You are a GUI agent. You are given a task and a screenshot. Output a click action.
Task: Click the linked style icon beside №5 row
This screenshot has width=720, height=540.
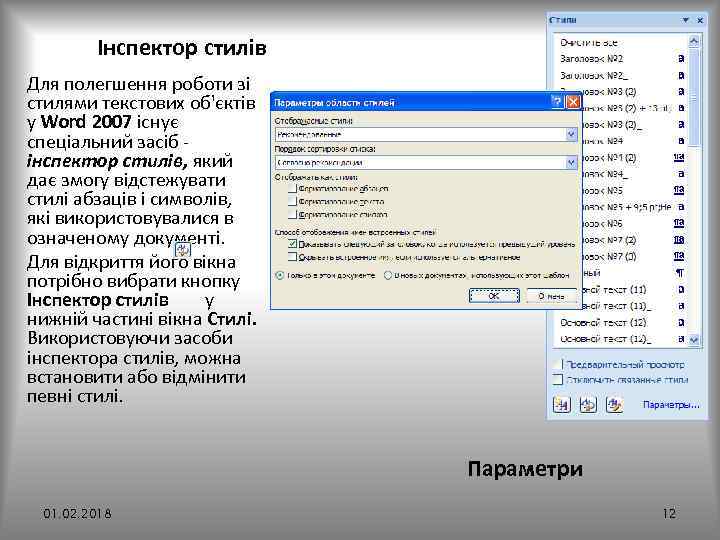point(679,190)
